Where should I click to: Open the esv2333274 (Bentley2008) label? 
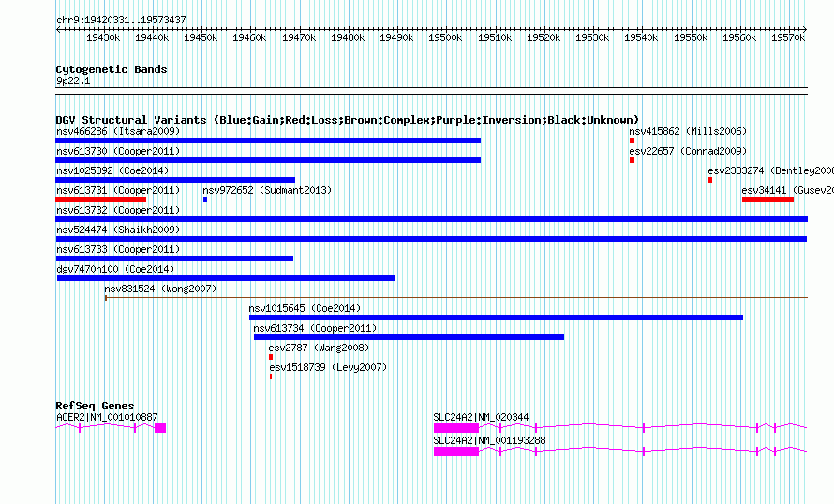pyautogui.click(x=770, y=170)
